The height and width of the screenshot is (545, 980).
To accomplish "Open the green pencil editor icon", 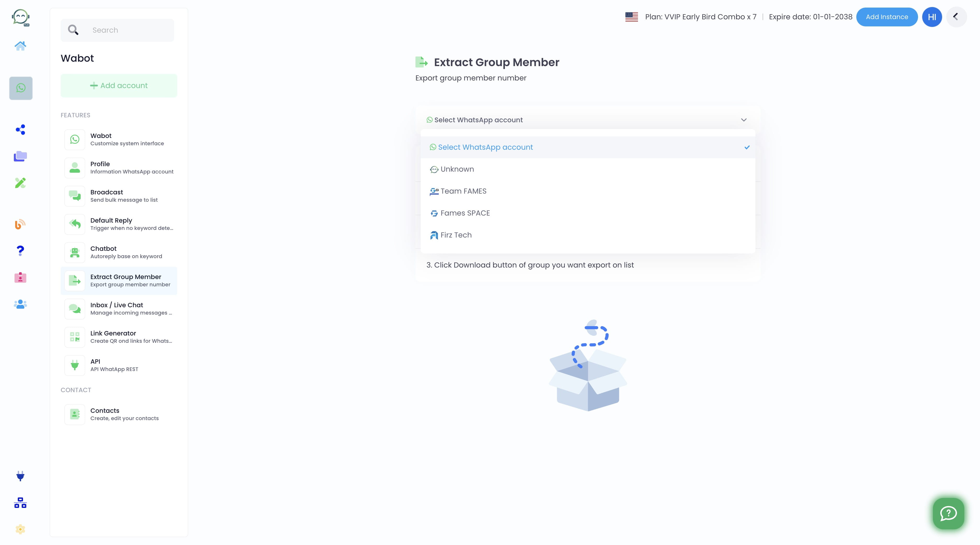I will click(21, 183).
